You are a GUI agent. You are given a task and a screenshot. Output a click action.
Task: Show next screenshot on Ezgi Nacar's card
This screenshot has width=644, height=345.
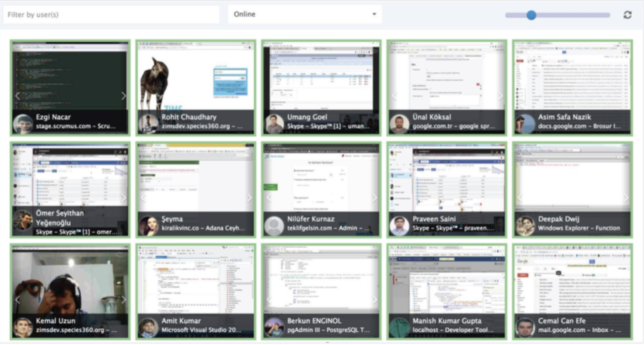pyautogui.click(x=124, y=96)
